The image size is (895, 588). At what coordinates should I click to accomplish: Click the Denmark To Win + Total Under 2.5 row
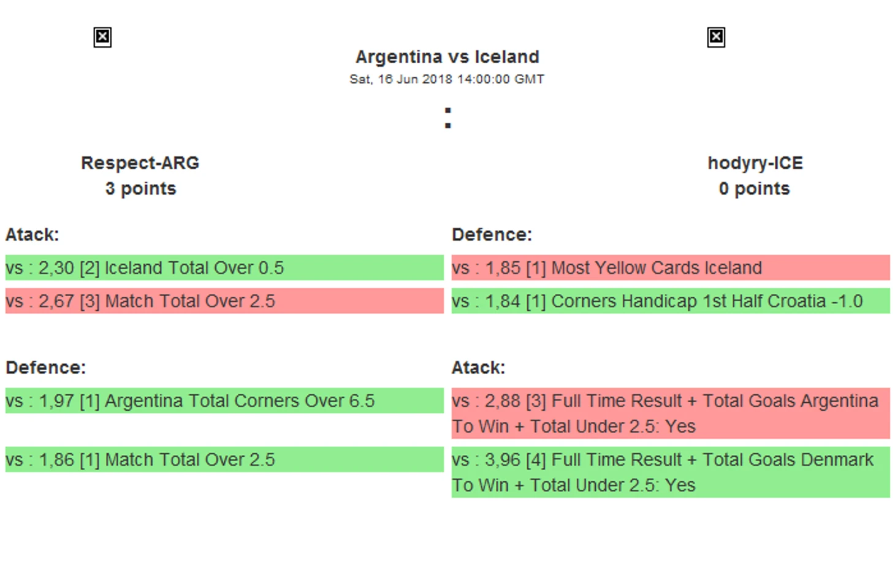[x=670, y=472]
